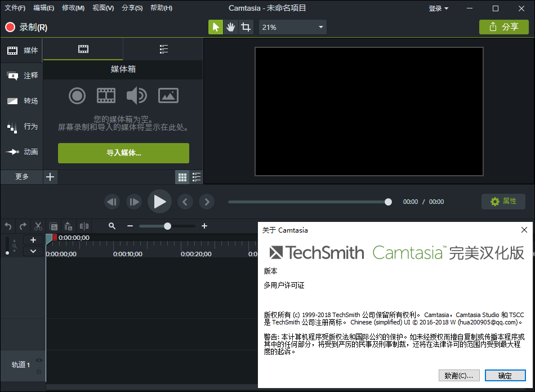Open the 编辑(E) menu
Image resolution: width=535 pixels, height=392 pixels.
pyautogui.click(x=44, y=8)
